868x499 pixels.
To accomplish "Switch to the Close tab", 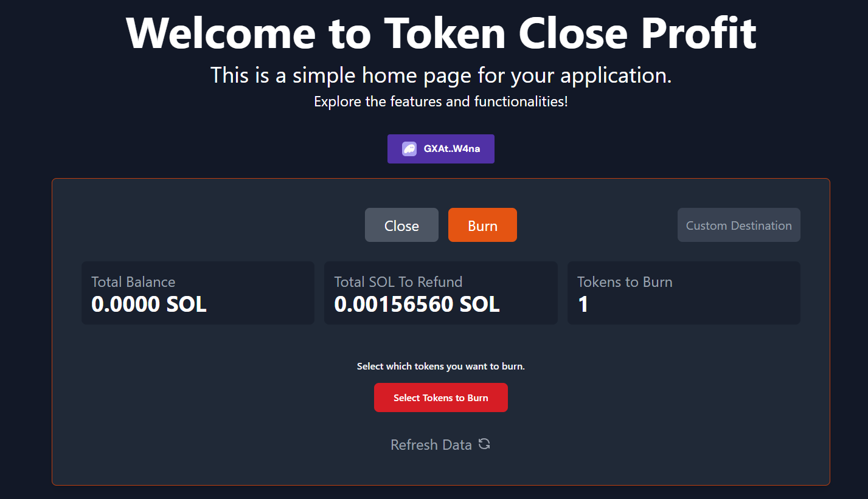I will click(x=401, y=225).
